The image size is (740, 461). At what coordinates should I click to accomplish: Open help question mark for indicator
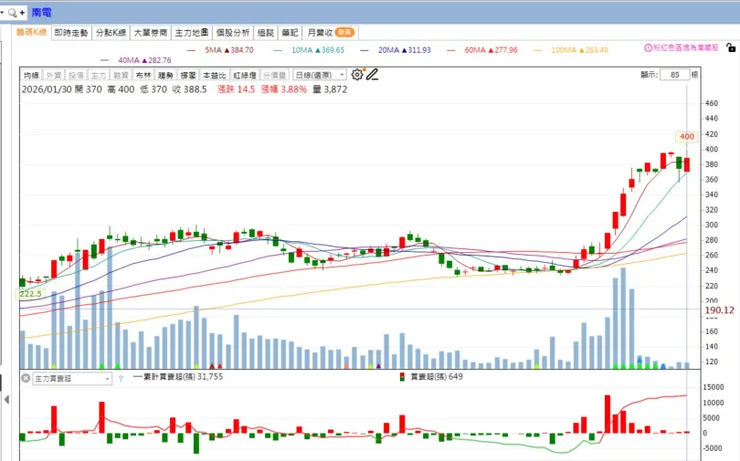click(121, 378)
